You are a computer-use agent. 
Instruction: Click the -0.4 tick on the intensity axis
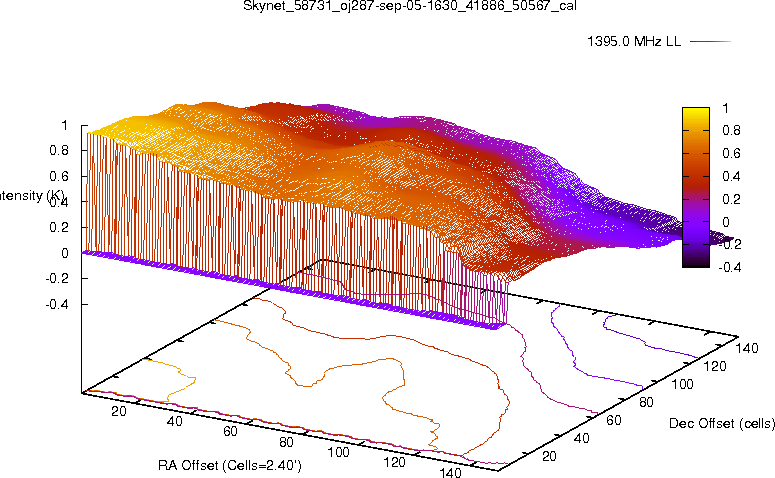[57, 304]
